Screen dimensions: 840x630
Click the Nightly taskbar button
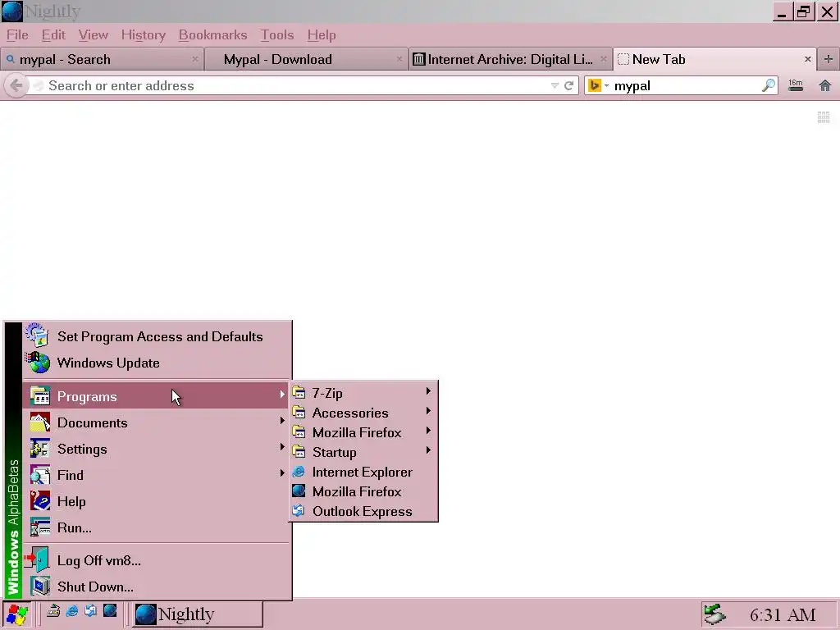click(197, 614)
